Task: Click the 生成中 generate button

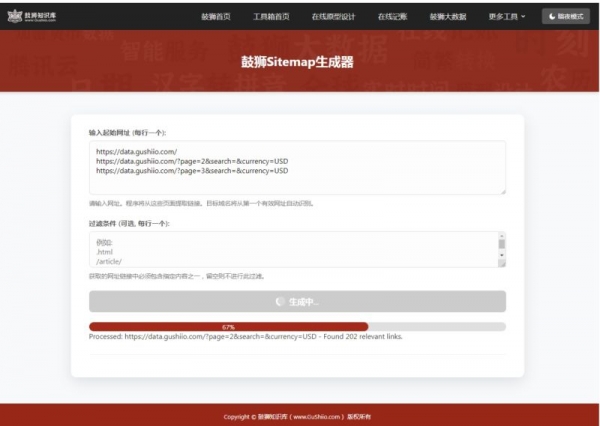Action: [297, 302]
